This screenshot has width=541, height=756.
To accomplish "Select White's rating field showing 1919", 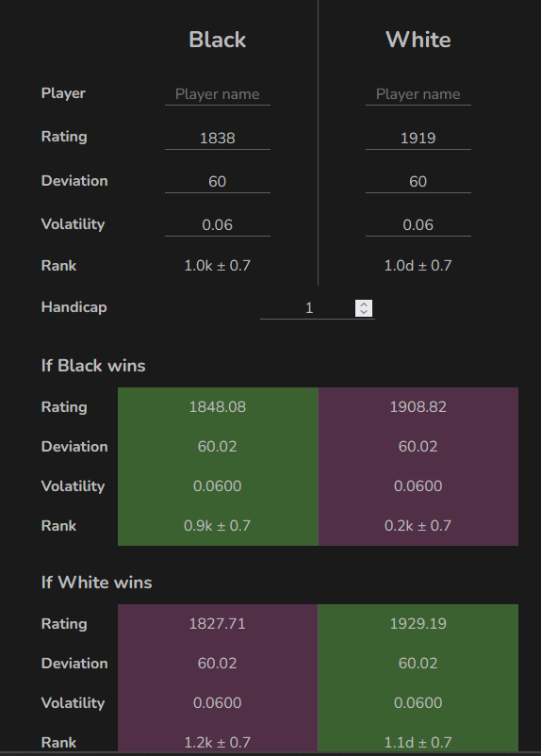I will 418,138.
